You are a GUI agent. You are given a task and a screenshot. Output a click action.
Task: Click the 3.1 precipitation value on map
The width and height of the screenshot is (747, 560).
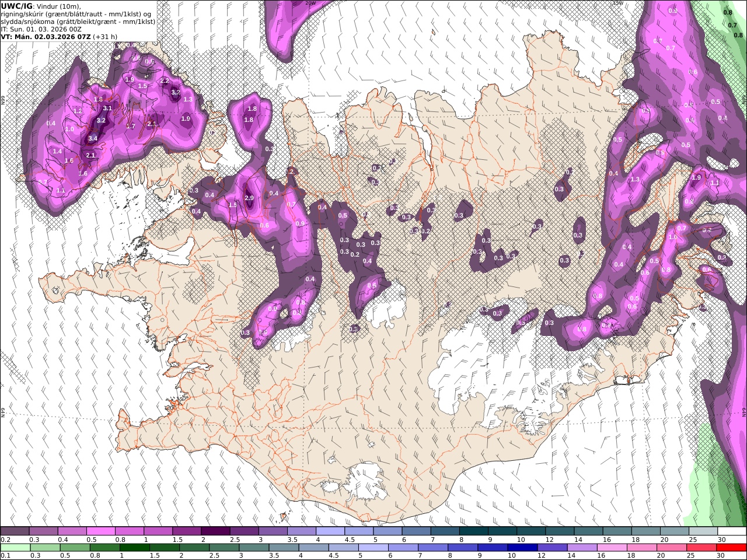coord(107,108)
